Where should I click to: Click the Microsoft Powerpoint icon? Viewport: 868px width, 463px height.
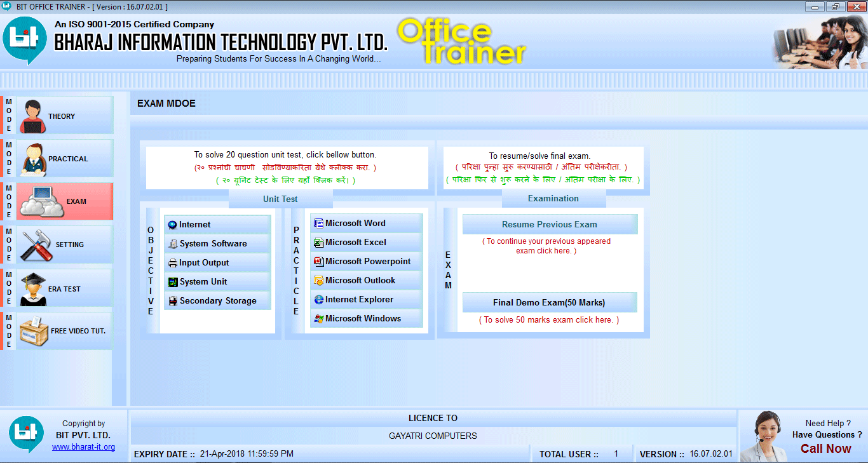[318, 262]
